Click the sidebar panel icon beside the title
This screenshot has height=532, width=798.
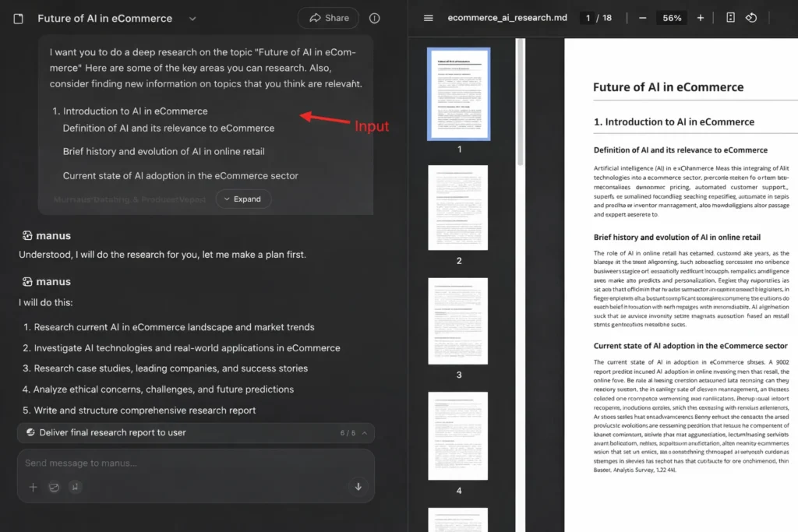click(19, 18)
